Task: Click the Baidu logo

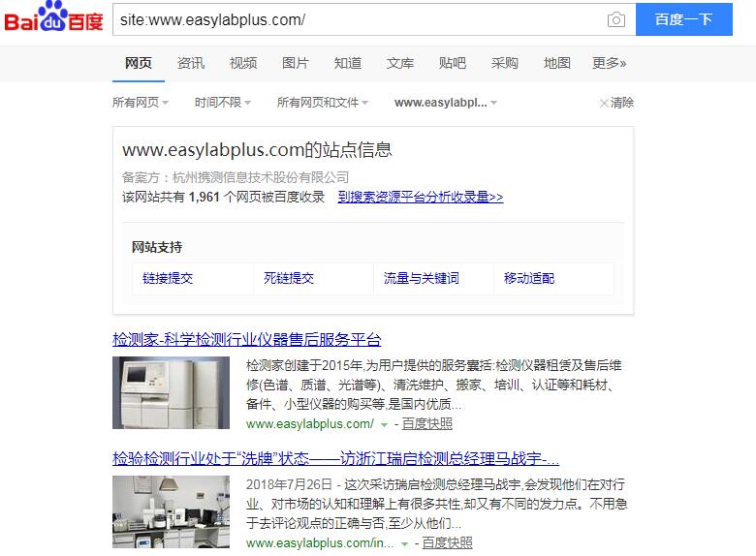Action: 53,16
